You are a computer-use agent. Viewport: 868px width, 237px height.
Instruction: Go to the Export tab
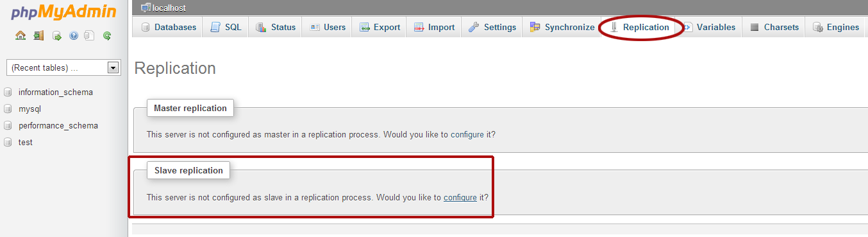(x=380, y=27)
